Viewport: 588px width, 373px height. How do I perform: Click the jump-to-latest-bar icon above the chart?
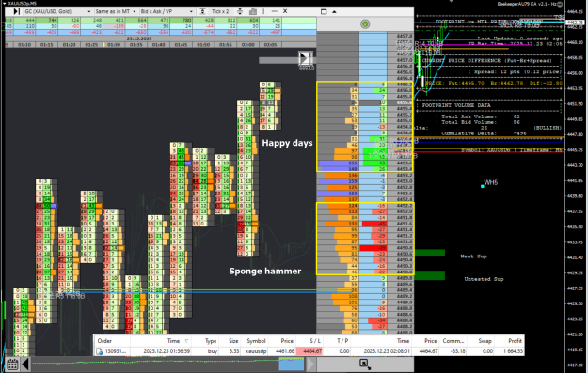tap(305, 58)
